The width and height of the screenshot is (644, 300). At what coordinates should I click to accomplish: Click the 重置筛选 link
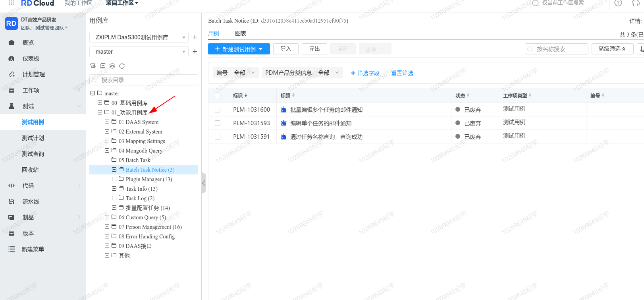click(x=402, y=73)
